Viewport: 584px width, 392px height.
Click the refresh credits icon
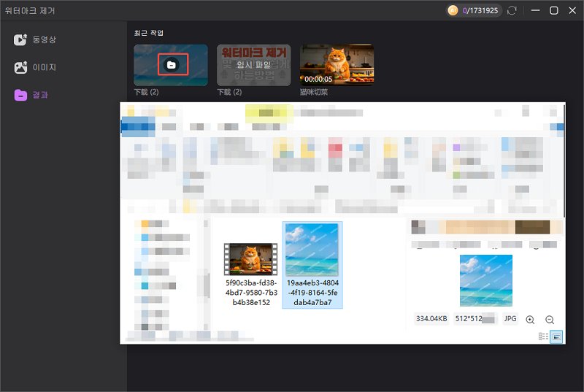click(512, 10)
